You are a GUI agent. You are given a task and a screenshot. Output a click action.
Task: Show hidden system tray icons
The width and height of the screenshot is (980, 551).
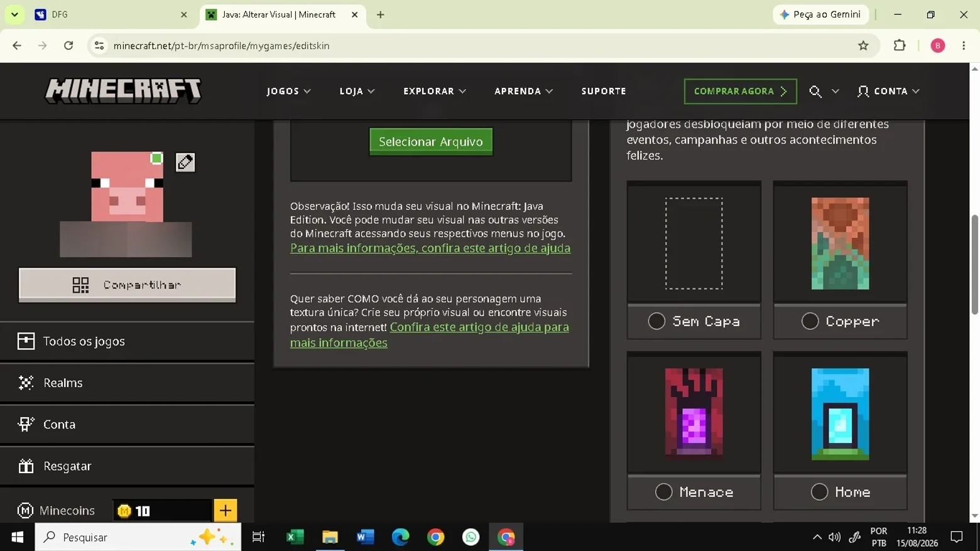tap(817, 537)
